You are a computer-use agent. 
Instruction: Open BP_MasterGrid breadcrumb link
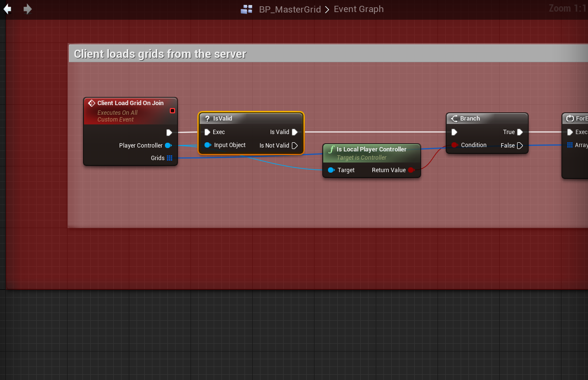pyautogui.click(x=290, y=9)
